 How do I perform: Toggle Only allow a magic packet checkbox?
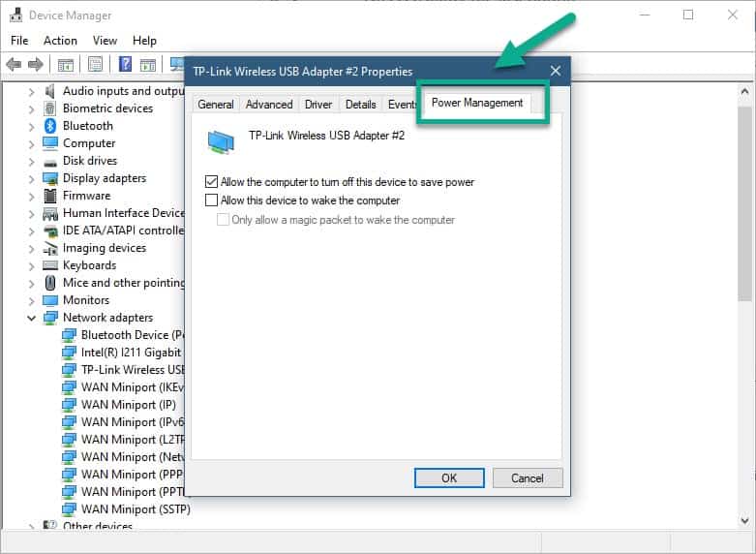pos(223,220)
